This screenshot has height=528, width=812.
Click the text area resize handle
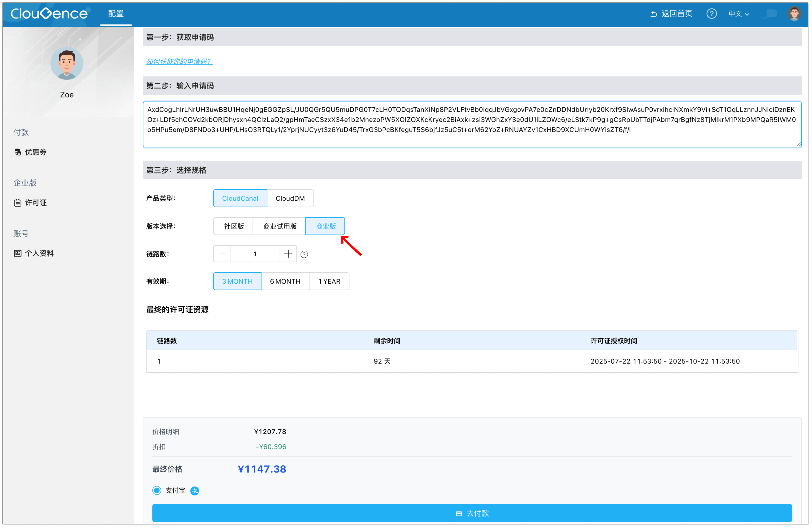[799, 144]
